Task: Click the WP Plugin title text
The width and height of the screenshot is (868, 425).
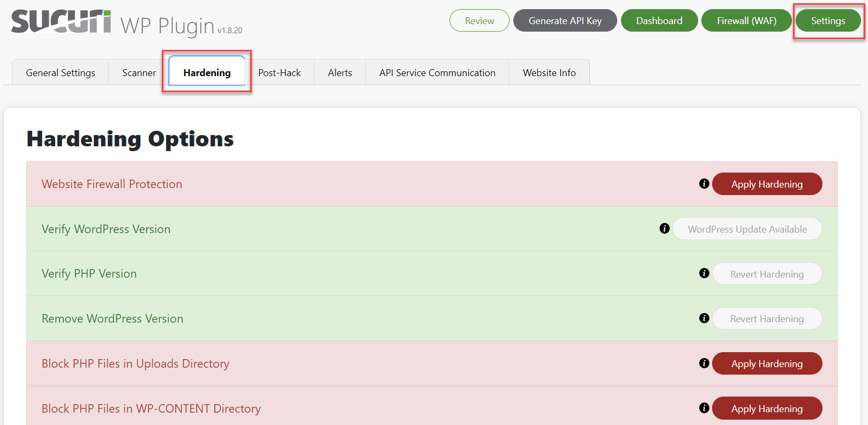Action: coord(167,26)
